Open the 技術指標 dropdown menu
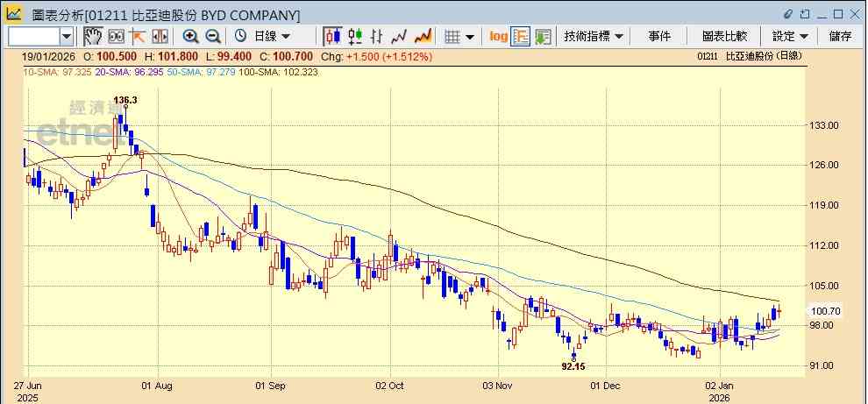The width and height of the screenshot is (868, 404). (x=594, y=37)
